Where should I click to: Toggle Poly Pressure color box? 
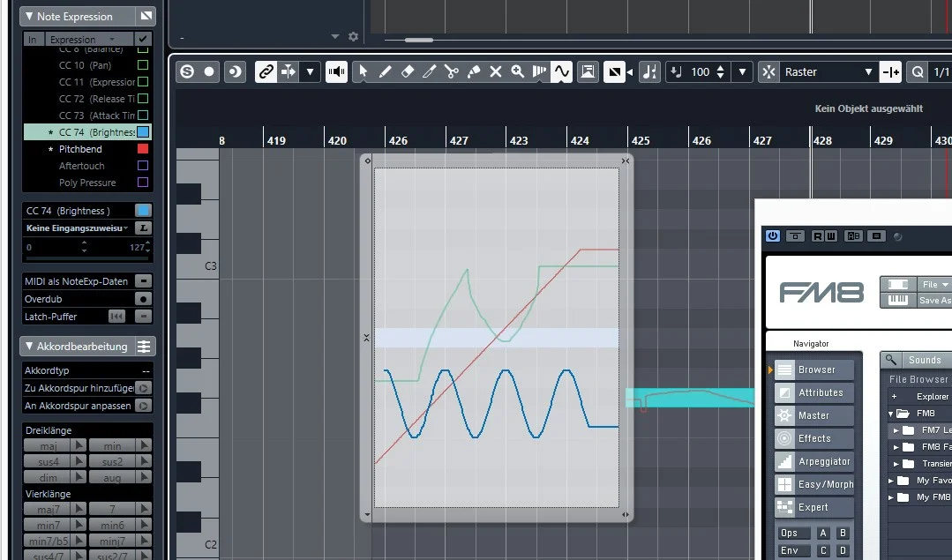click(143, 182)
